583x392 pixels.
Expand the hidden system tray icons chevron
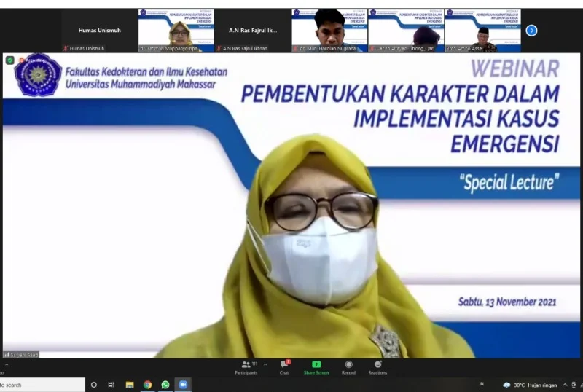click(x=566, y=385)
